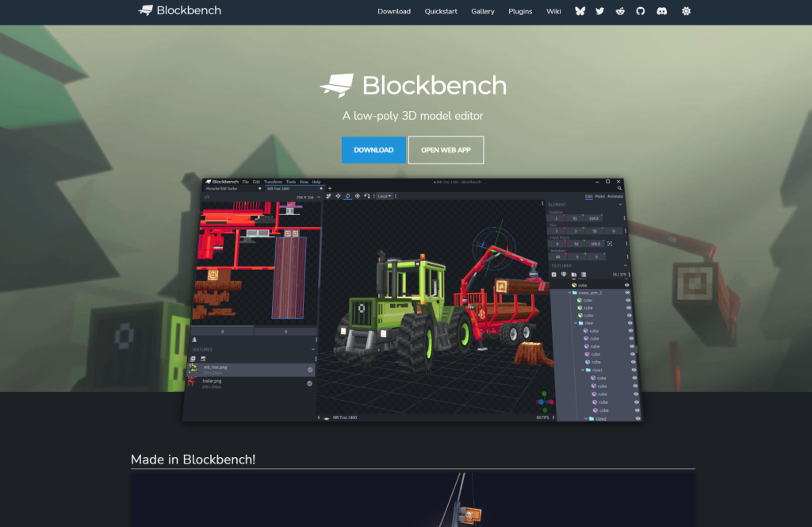Click the gear settings icon in navbar
The height and width of the screenshot is (527, 812).
point(686,11)
